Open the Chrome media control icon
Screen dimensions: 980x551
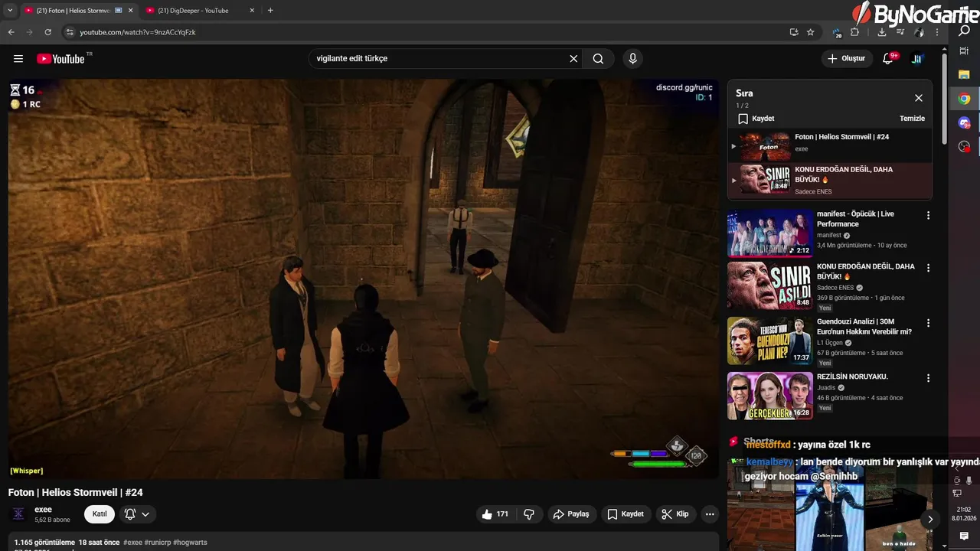point(900,32)
